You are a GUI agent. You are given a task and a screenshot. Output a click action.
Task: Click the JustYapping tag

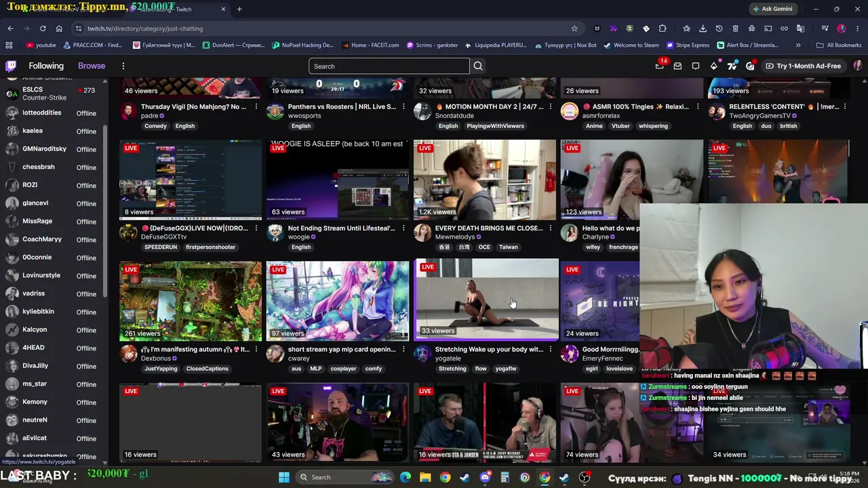pos(161,368)
